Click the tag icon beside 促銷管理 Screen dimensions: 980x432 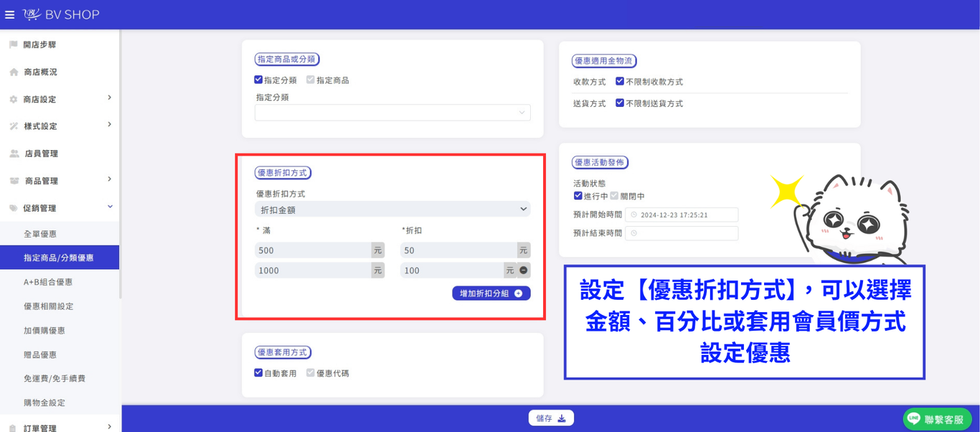(13, 208)
